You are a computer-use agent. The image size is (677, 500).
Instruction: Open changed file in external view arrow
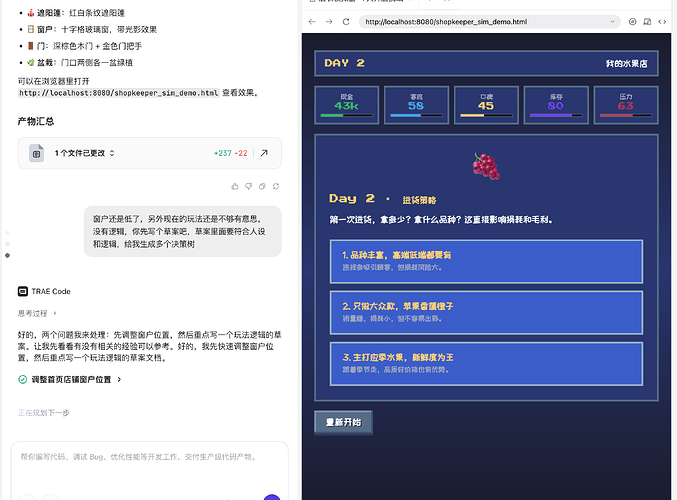point(264,153)
